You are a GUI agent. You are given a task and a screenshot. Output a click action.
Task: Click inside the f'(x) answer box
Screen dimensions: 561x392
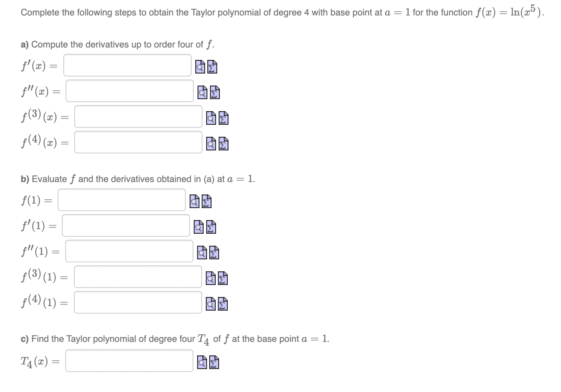coord(127,65)
